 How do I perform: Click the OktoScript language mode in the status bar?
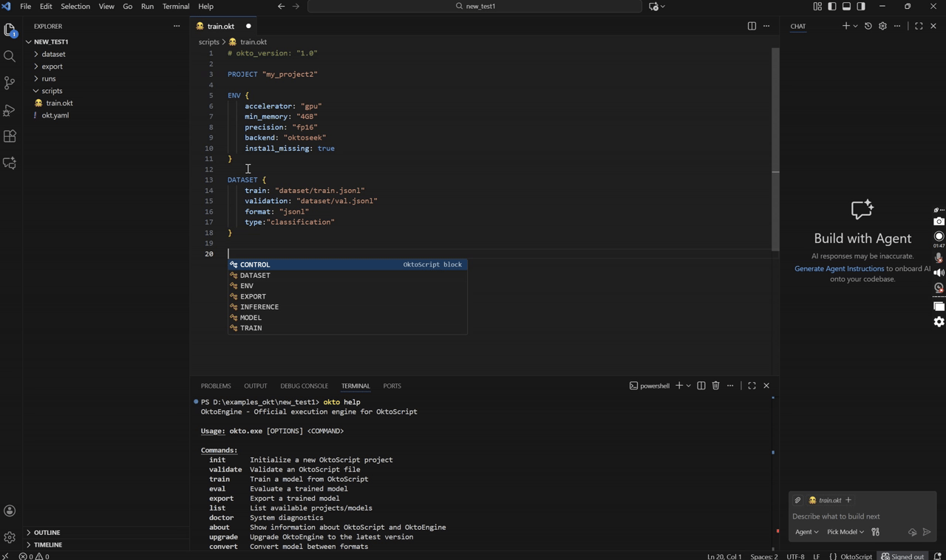click(855, 556)
